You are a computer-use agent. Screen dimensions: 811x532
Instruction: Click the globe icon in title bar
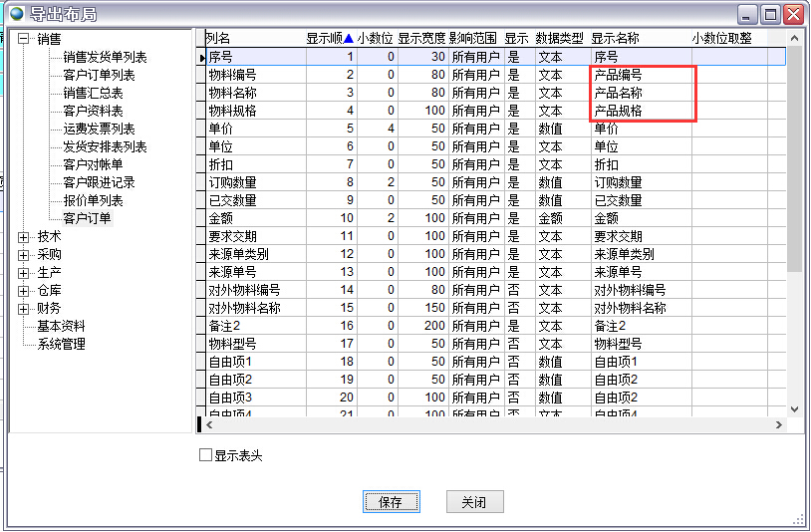coord(15,14)
